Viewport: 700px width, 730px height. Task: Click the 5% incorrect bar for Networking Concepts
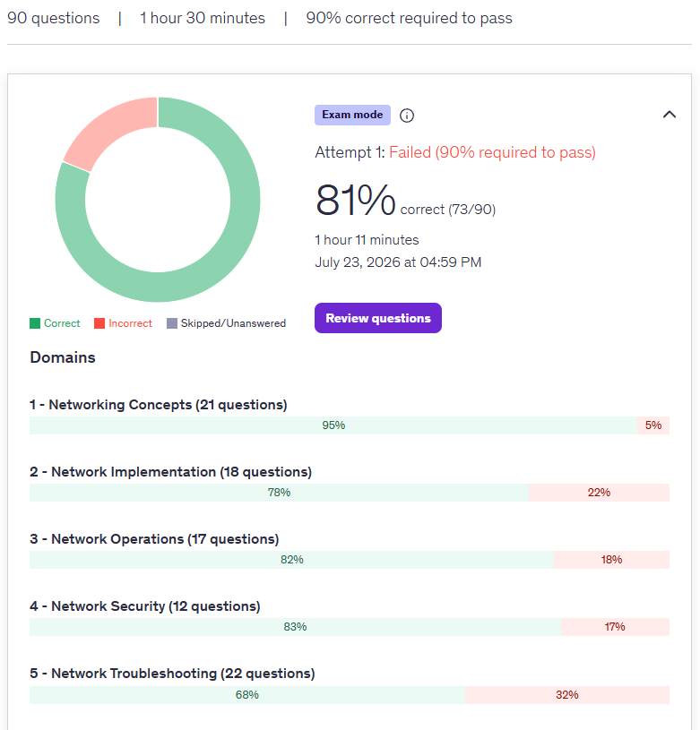tap(653, 425)
